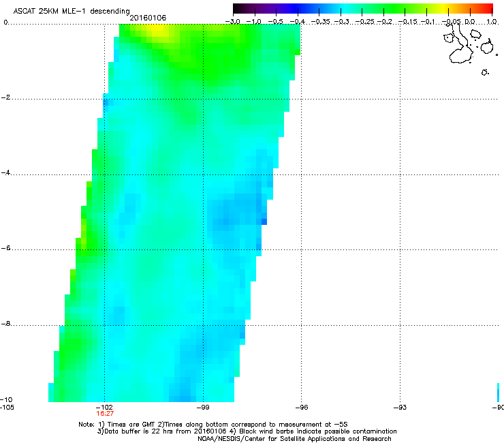The height and width of the screenshot is (443, 504).
Task: Select the date label "20160106" under the title
Action: 148,18
